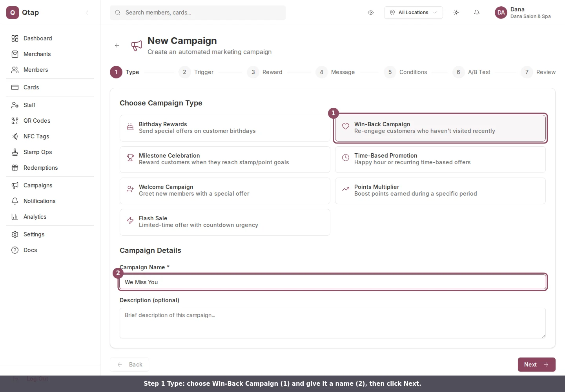Click the Analytics chart icon
The image size is (565, 392).
(x=15, y=217)
